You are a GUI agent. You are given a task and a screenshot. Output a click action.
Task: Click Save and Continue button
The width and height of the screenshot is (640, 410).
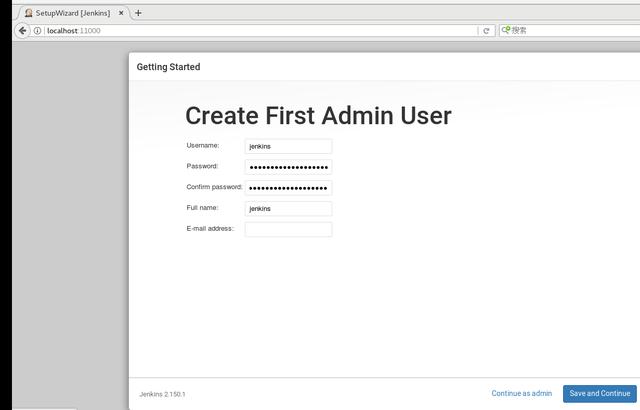point(600,394)
